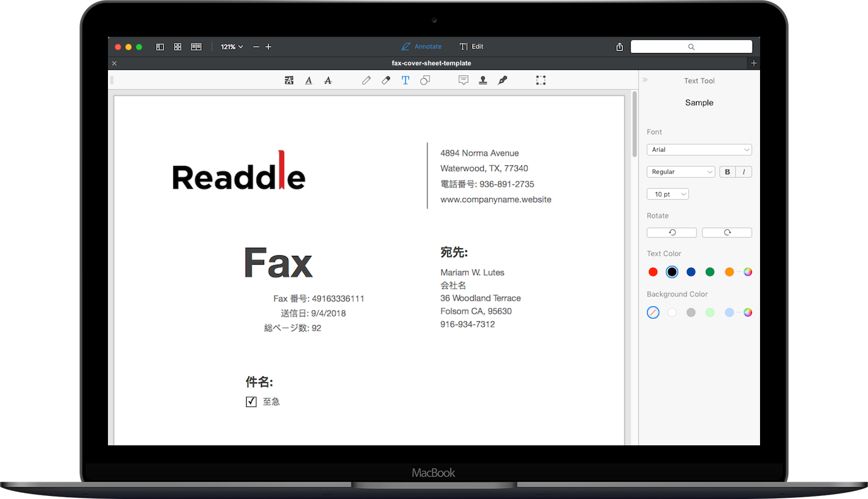Collapse the Text Tool side panel
Screen dimensions: 868x499
(x=645, y=80)
